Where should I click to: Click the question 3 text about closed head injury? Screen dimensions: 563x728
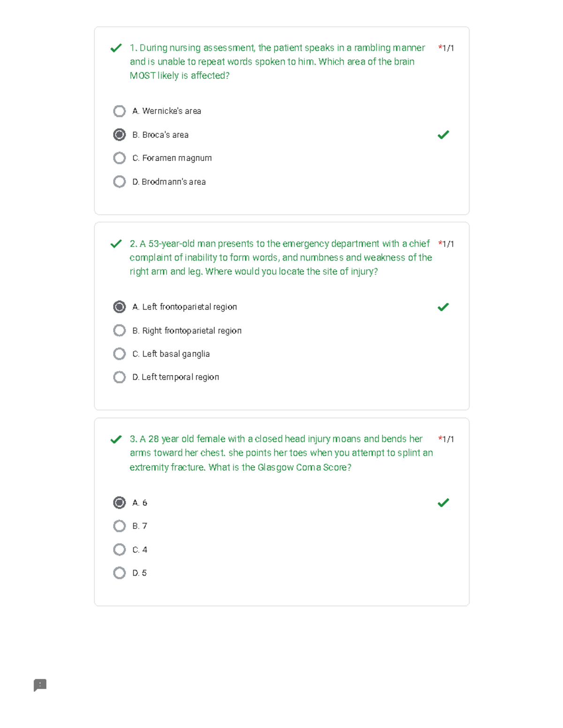pos(281,453)
